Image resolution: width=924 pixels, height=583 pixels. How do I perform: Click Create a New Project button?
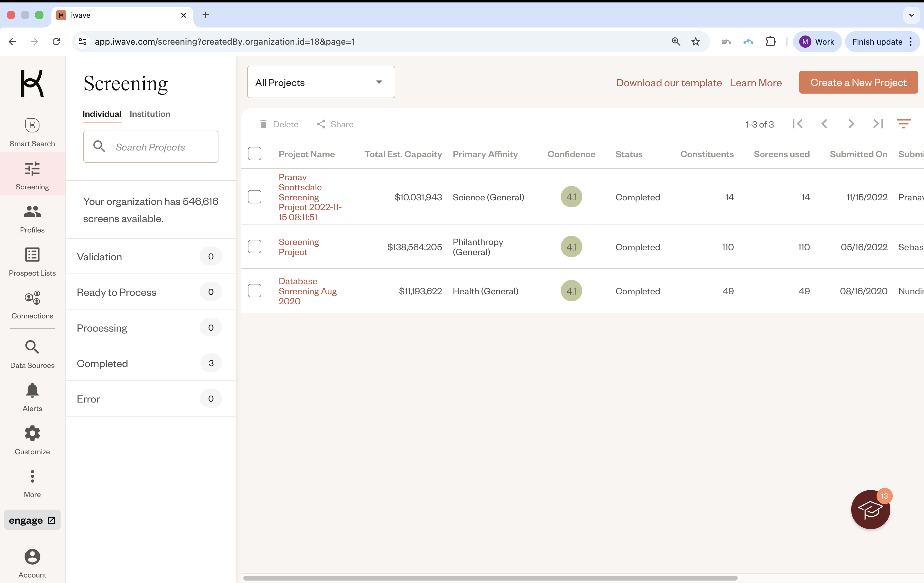tap(858, 82)
